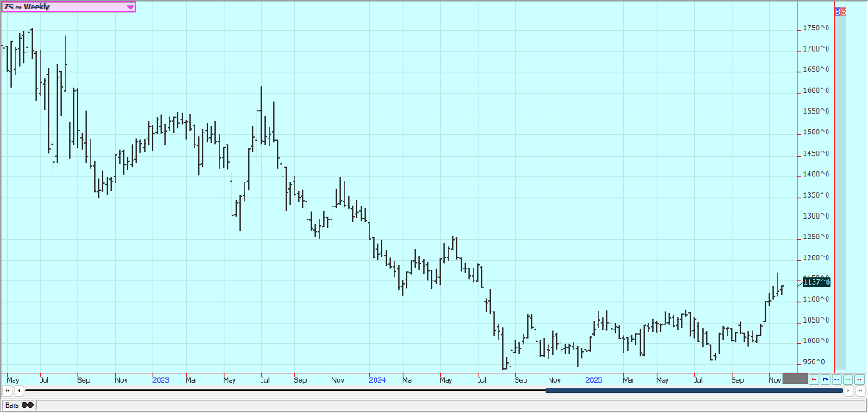Open the ZS Weekly symbol dropdown arrow
Image resolution: width=868 pixels, height=413 pixels.
(130, 7)
